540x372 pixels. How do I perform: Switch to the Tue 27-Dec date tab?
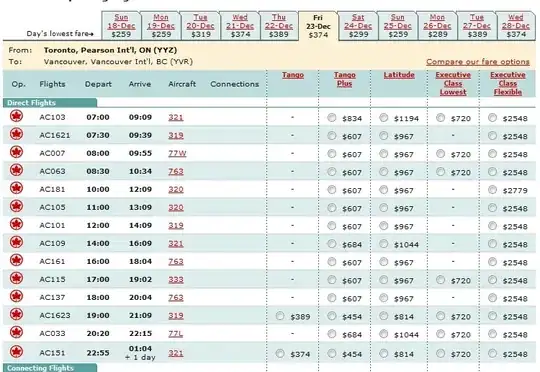[x=477, y=26]
